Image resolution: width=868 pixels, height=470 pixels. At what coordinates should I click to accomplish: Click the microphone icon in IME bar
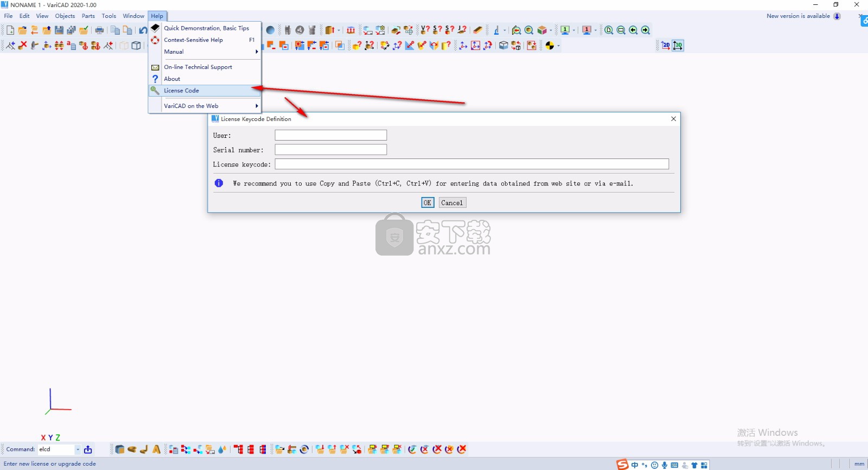tap(665, 465)
